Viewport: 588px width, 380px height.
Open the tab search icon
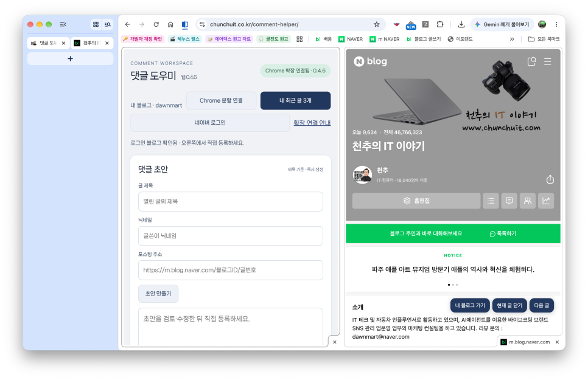[x=108, y=24]
